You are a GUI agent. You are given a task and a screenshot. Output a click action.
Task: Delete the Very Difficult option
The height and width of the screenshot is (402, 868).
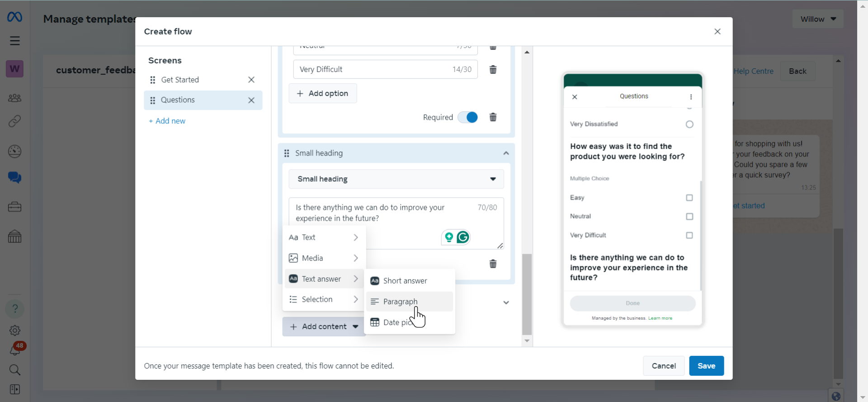tap(493, 69)
